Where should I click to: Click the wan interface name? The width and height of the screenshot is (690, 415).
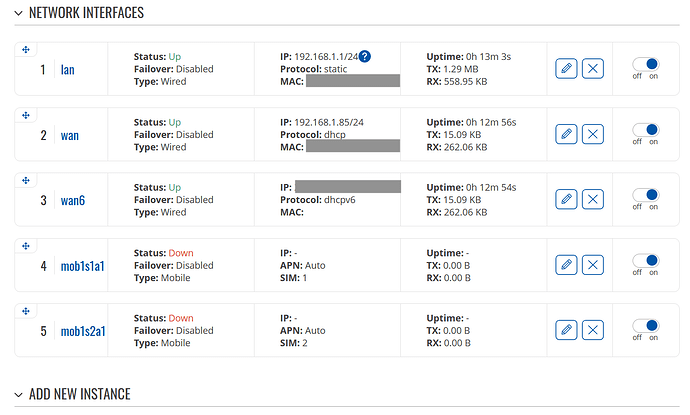70,135
